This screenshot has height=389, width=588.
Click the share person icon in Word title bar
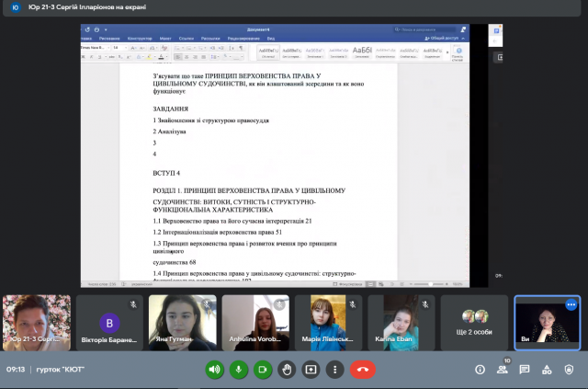click(463, 29)
